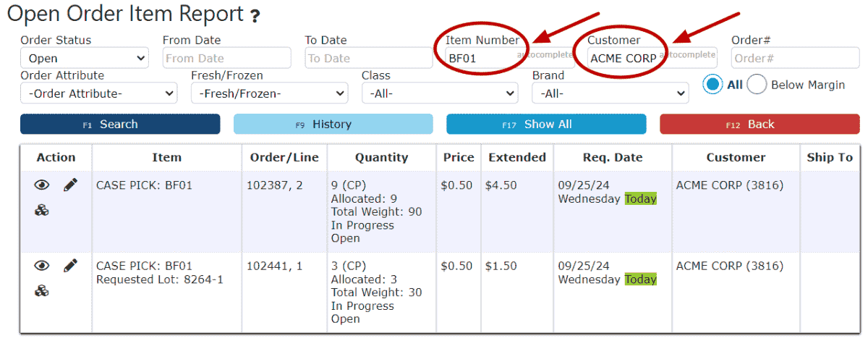Click the From Date input field

(x=227, y=58)
